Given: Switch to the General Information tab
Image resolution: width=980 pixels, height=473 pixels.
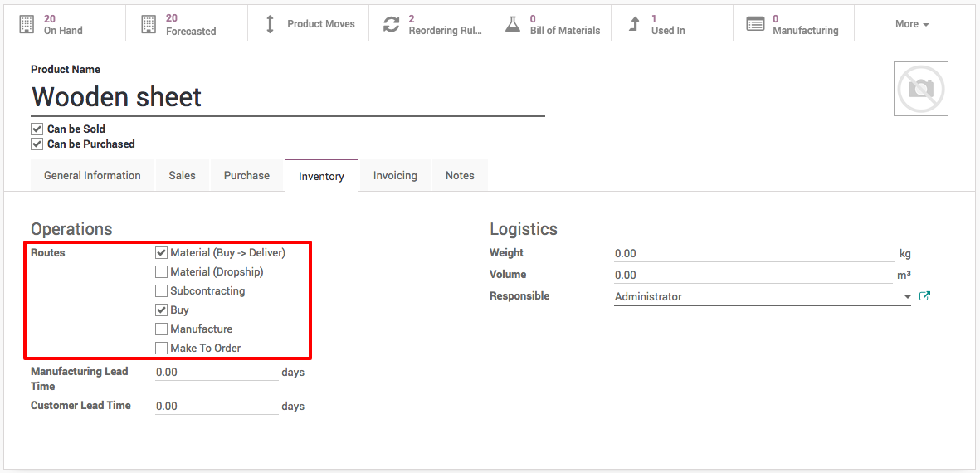Looking at the screenshot, I should pyautogui.click(x=92, y=176).
